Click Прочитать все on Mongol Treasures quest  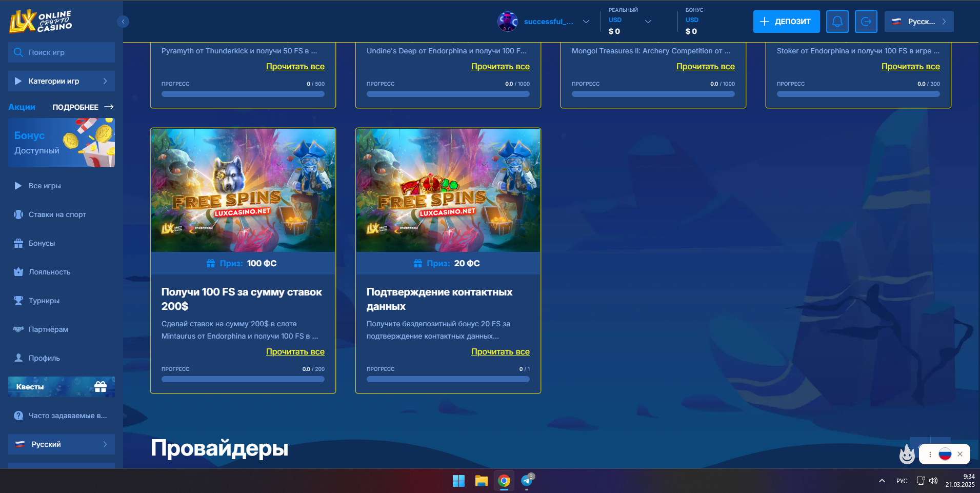(x=706, y=67)
